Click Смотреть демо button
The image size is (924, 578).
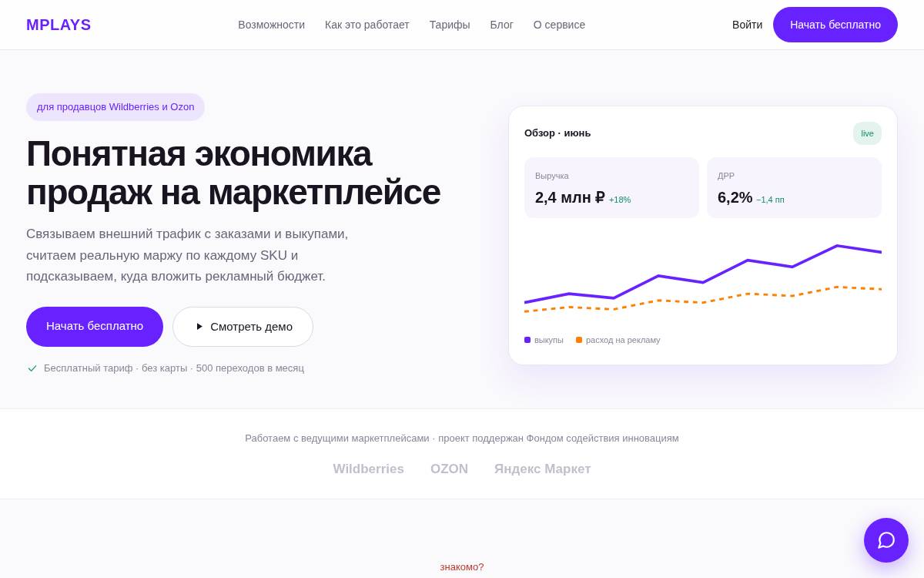click(x=243, y=327)
